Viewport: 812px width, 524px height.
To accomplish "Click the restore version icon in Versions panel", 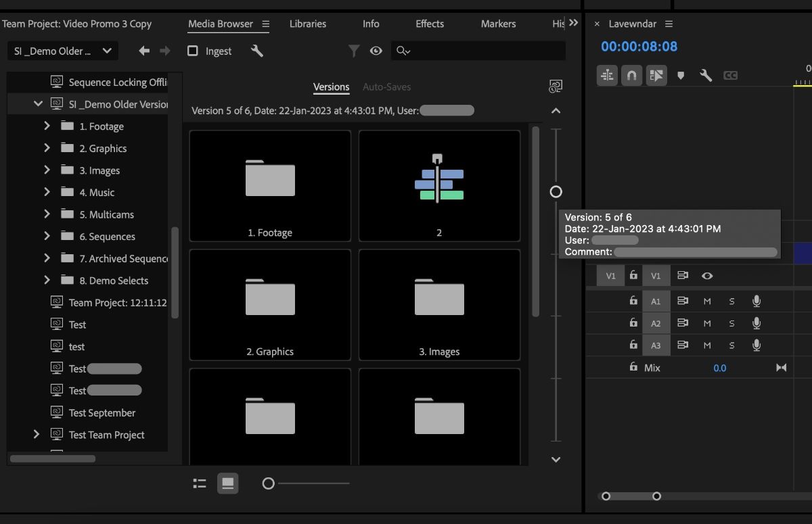I will pyautogui.click(x=556, y=87).
